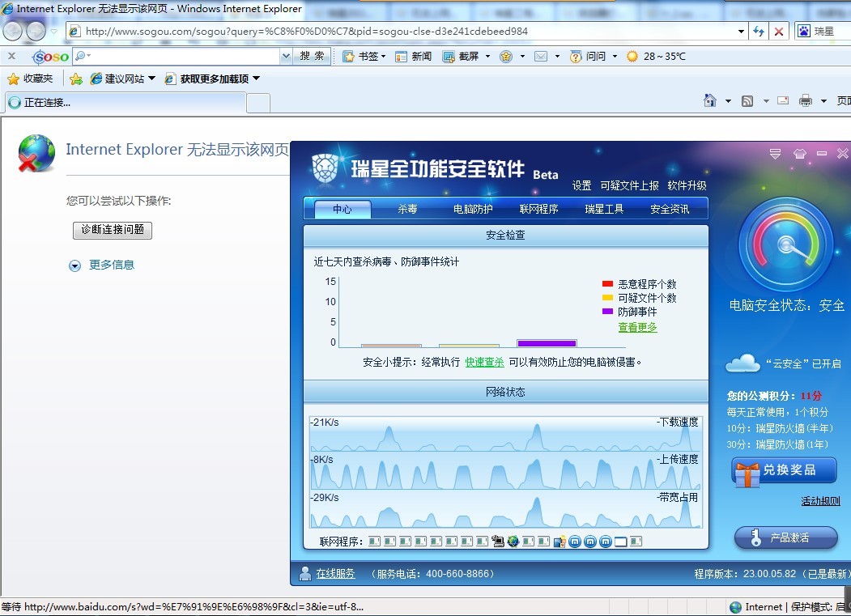Close the Soso toolbar with its X
851x616 pixels.
tap(12, 55)
